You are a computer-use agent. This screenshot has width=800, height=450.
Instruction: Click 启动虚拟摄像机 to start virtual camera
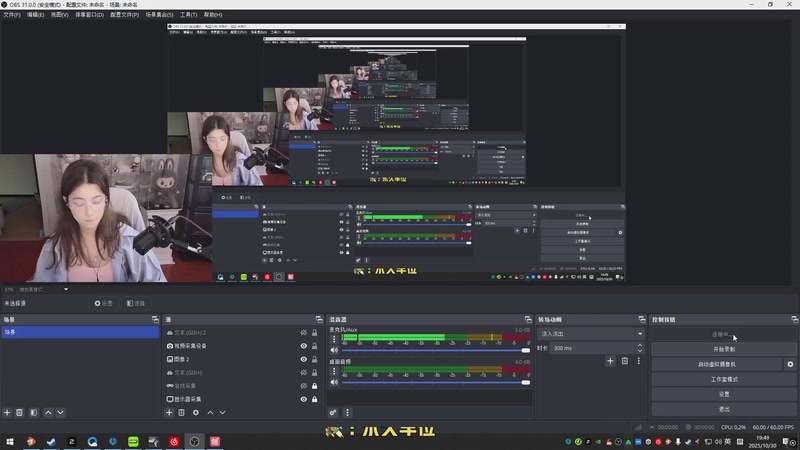(x=717, y=364)
